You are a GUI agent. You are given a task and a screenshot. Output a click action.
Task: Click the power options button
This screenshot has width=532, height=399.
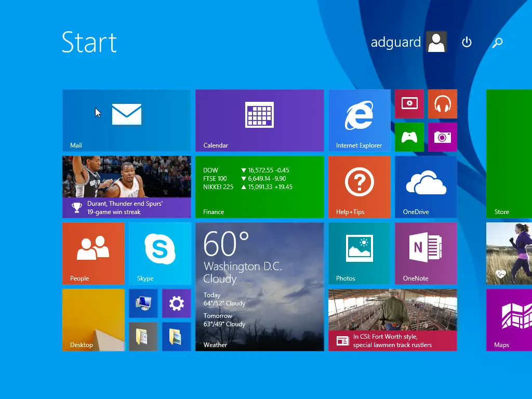tap(467, 42)
